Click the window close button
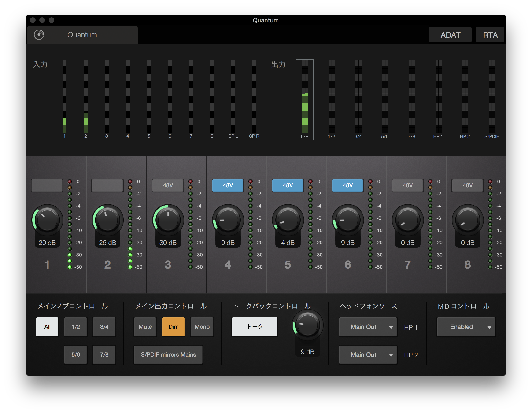This screenshot has height=413, width=532. [33, 20]
